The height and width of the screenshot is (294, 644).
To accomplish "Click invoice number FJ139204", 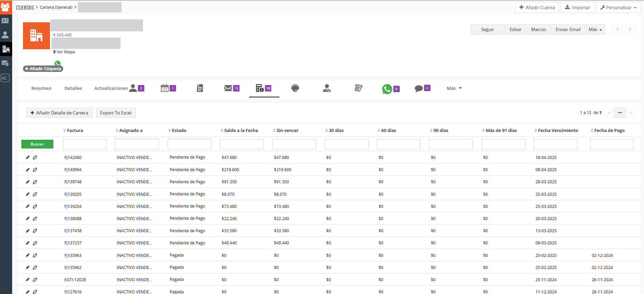I will tap(73, 206).
